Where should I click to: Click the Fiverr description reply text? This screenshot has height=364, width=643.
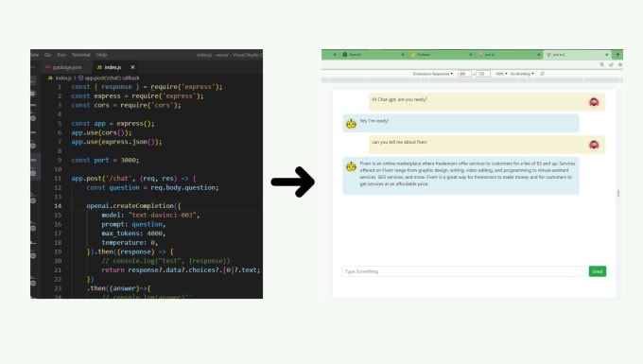[x=467, y=174]
